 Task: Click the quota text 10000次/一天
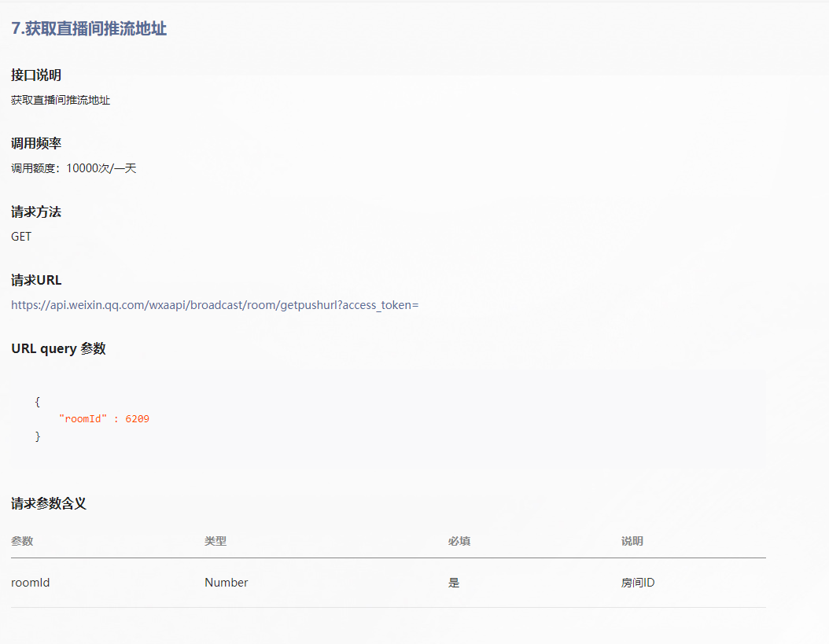101,168
